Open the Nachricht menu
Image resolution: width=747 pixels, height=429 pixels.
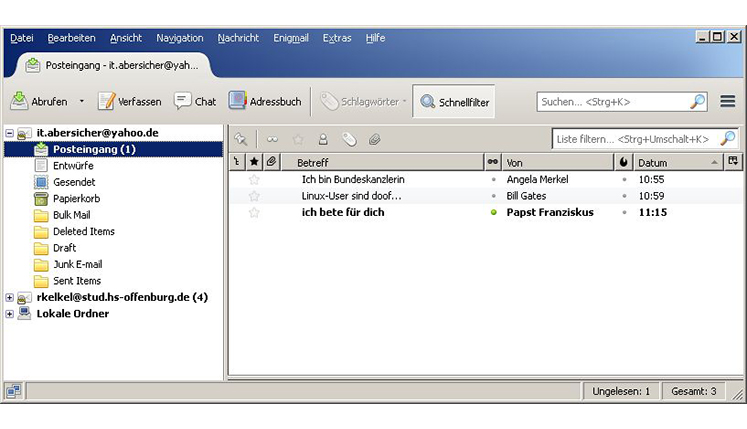(238, 38)
